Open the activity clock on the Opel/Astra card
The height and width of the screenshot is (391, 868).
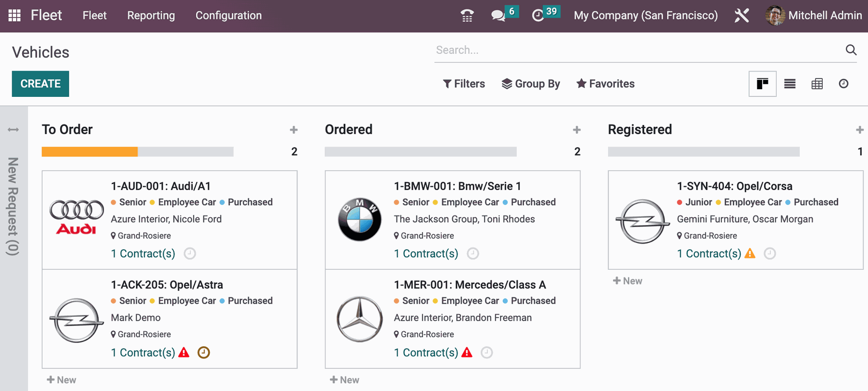coord(204,353)
